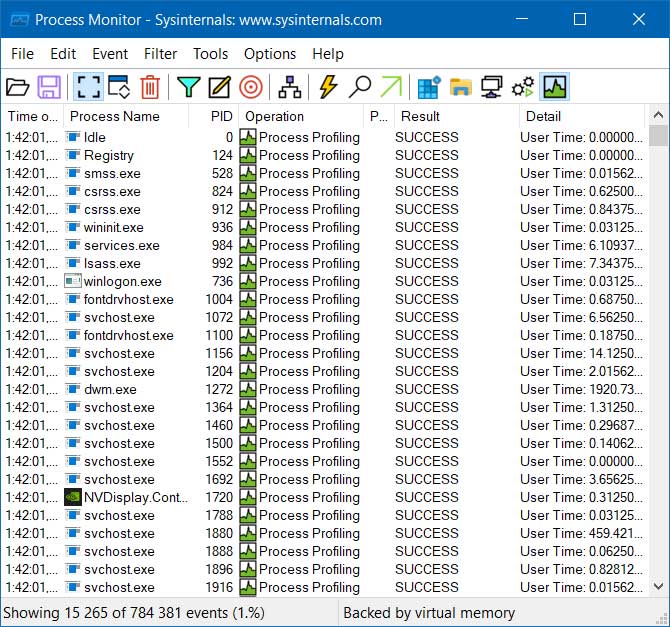Click Process Profiling icon in Idle row

tap(248, 137)
